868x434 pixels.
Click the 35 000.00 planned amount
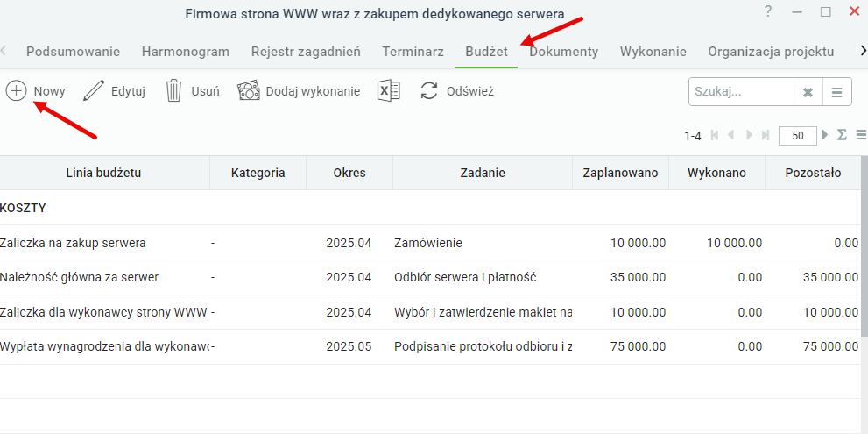[x=638, y=278]
